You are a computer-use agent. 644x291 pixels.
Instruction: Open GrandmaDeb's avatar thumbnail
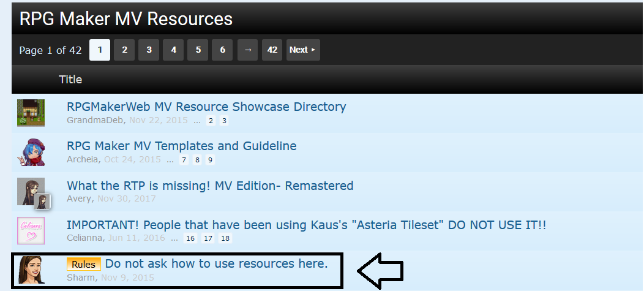31,113
